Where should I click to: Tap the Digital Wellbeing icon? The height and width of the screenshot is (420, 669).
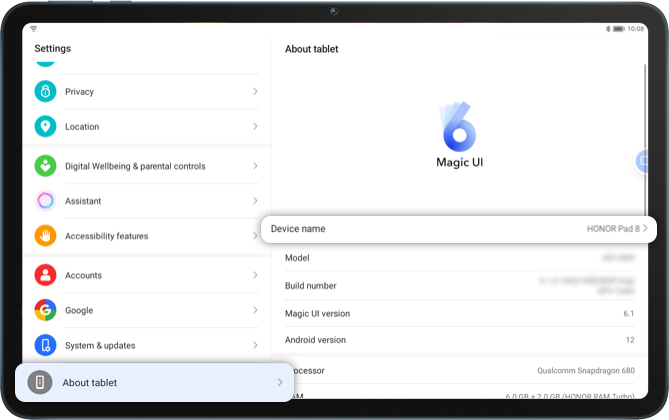[x=45, y=166]
